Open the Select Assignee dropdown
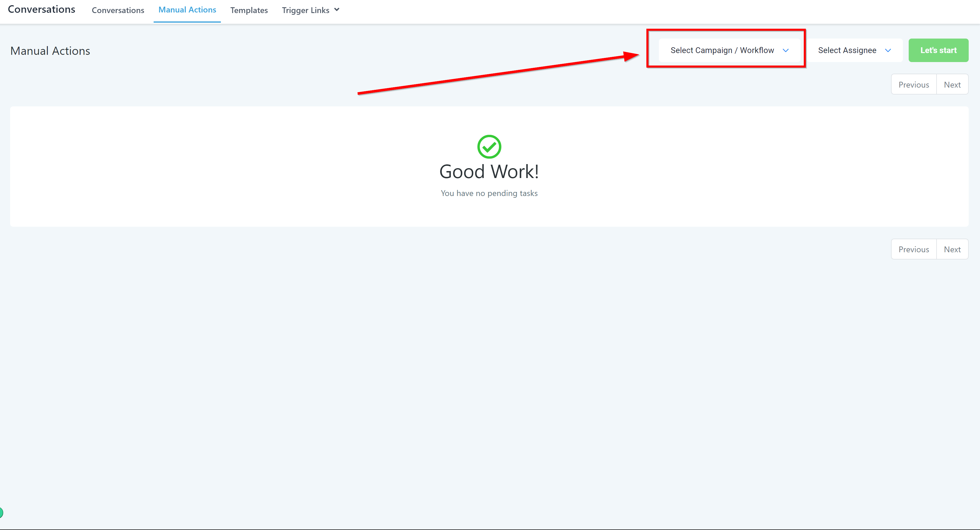The height and width of the screenshot is (530, 980). click(x=854, y=50)
